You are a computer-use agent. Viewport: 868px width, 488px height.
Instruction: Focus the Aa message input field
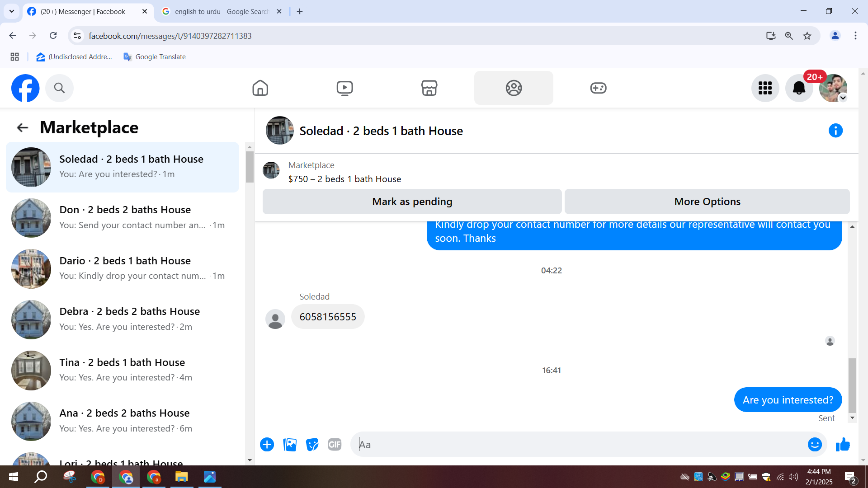click(579, 445)
